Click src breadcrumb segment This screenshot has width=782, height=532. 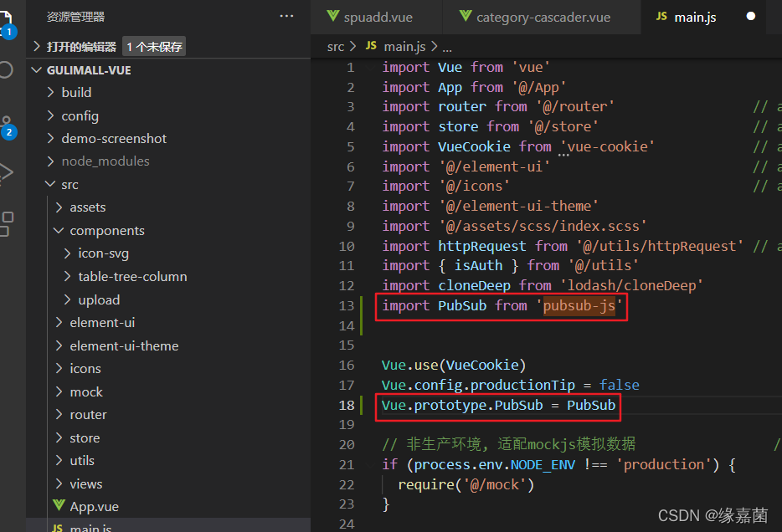point(336,47)
